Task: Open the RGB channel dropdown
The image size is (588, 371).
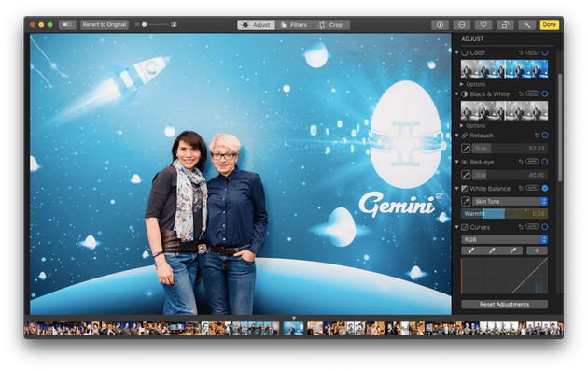Action: tap(504, 239)
